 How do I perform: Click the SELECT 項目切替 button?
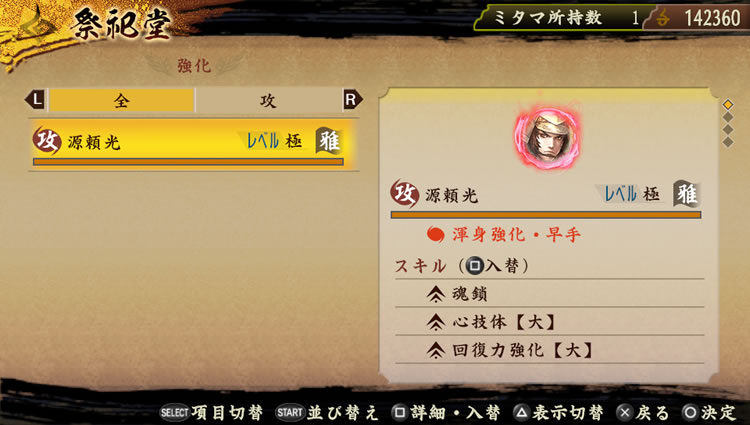pos(210,413)
